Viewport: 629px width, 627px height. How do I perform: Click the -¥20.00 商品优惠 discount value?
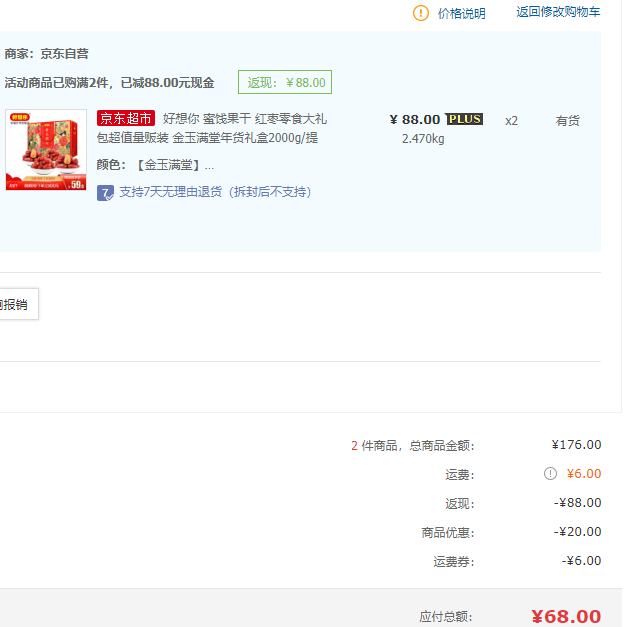pyautogui.click(x=577, y=532)
